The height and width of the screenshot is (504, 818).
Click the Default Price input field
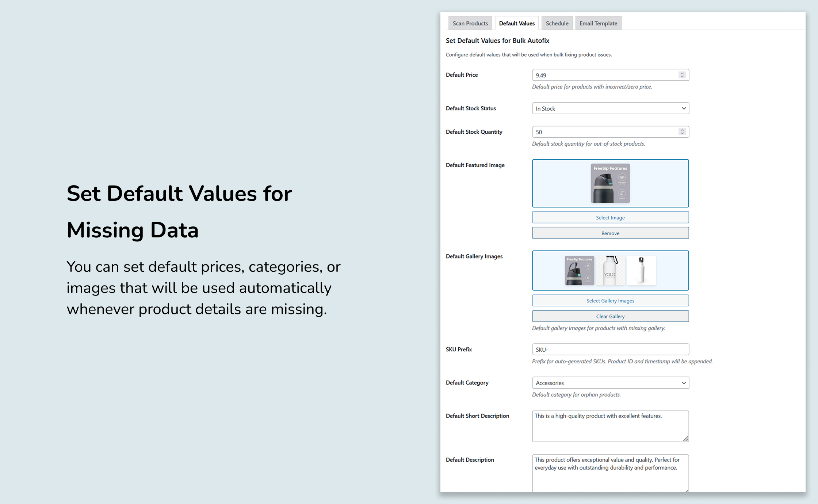pos(610,75)
